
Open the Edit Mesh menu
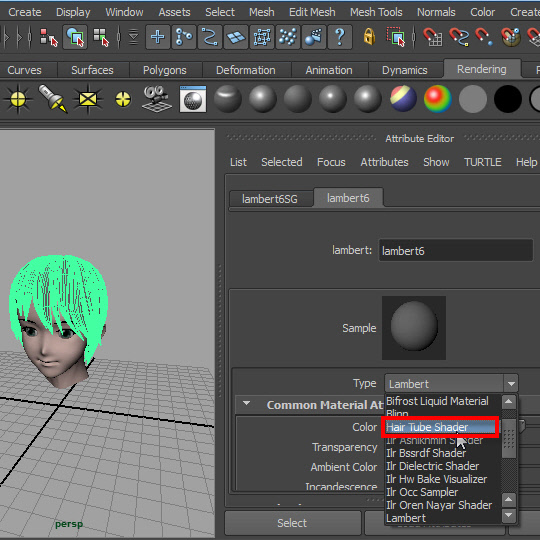click(312, 12)
